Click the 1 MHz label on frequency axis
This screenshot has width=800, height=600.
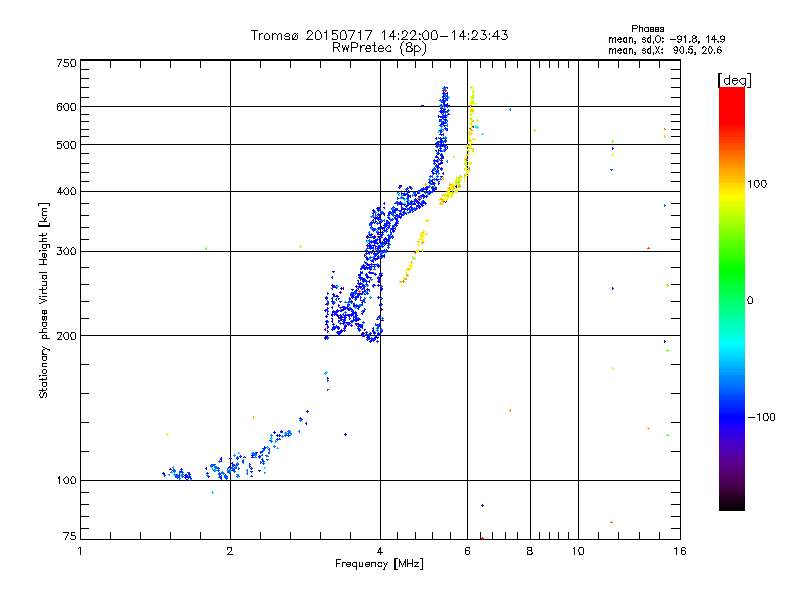[x=80, y=551]
